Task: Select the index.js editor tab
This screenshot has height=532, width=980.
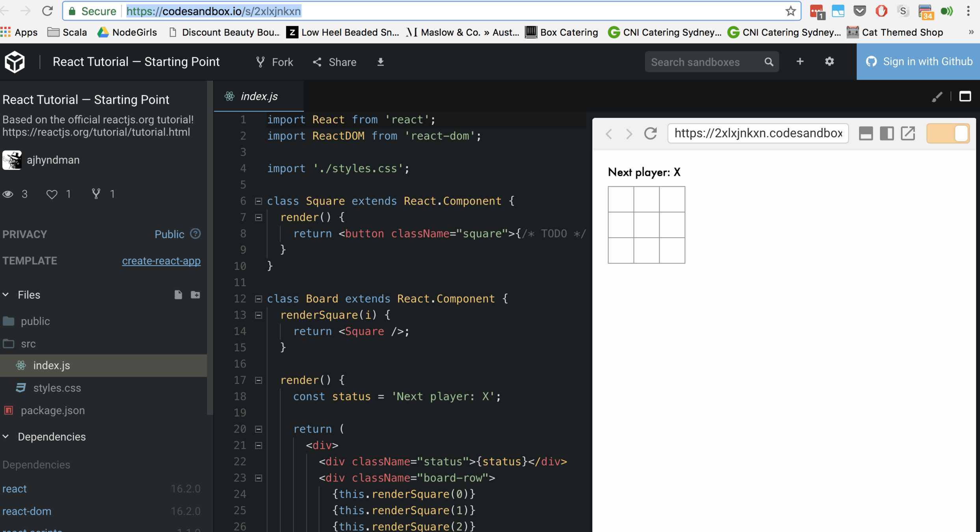Action: click(x=258, y=97)
